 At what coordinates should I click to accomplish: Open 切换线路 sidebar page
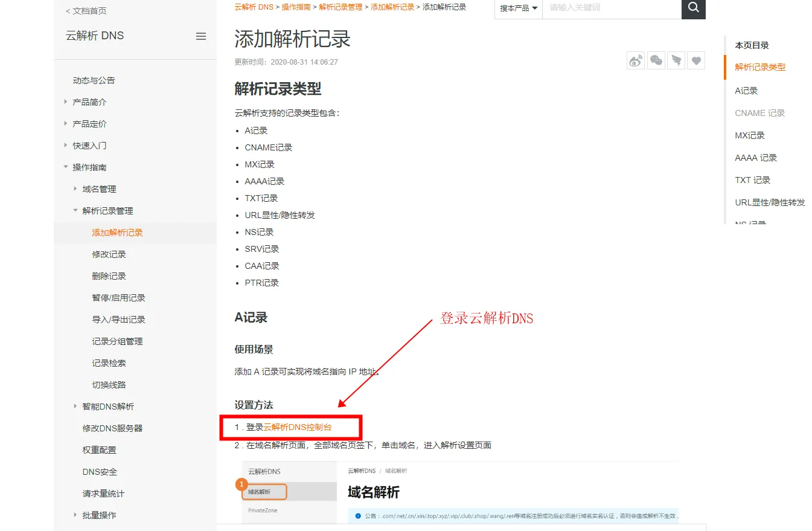pos(109,385)
